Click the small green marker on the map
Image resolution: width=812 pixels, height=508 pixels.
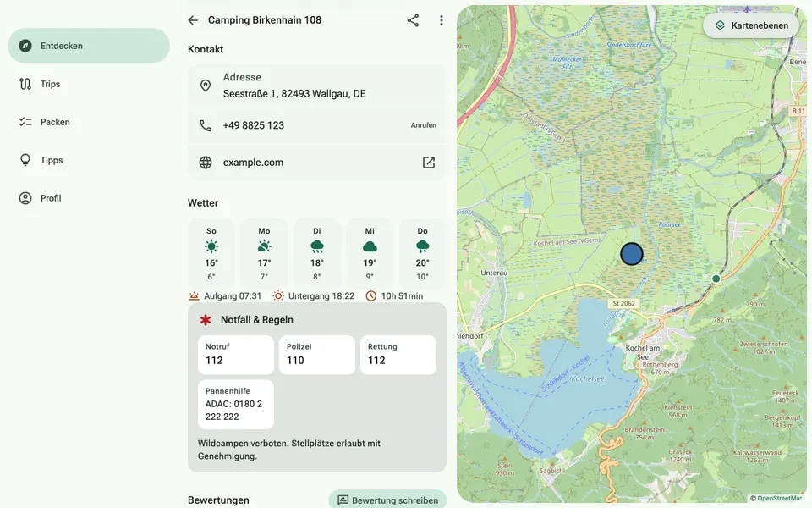point(716,279)
